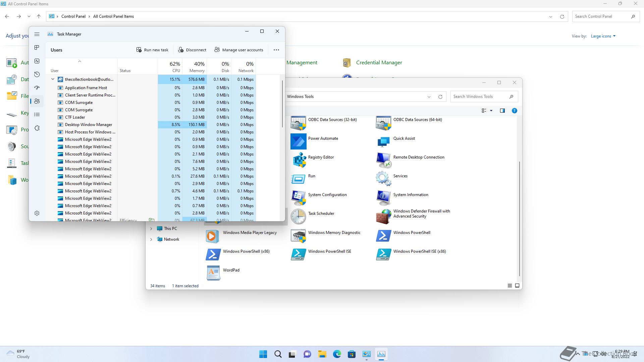This screenshot has width=644, height=362.
Task: Select Client Server Runtime Process row
Action: coord(151,95)
